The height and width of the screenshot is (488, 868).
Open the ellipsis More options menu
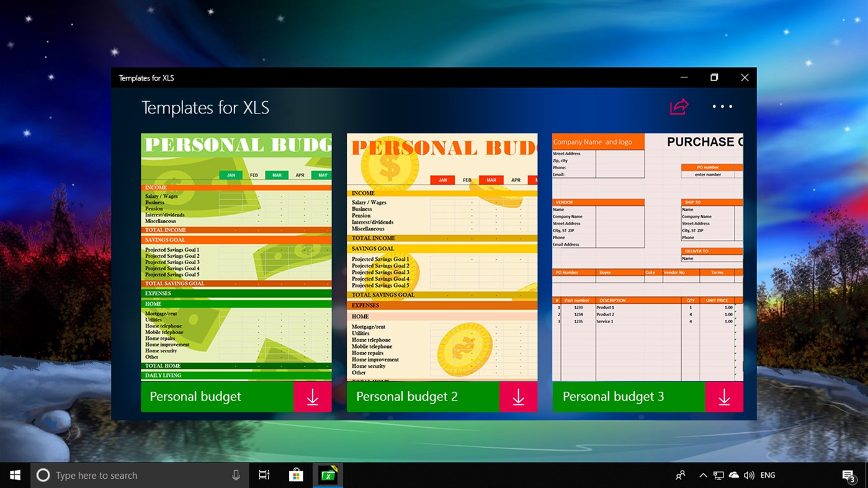coord(722,107)
